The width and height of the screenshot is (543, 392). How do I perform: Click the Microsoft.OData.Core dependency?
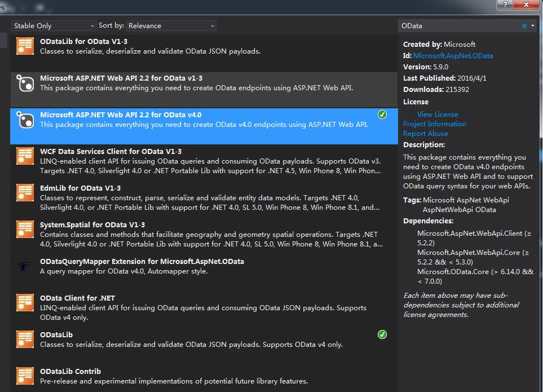[475, 276]
